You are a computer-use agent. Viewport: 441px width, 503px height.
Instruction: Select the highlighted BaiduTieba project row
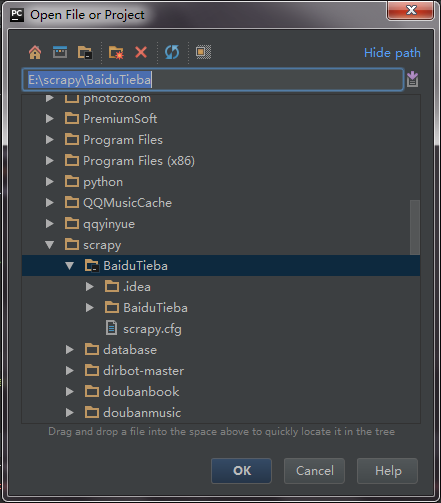[221, 266]
